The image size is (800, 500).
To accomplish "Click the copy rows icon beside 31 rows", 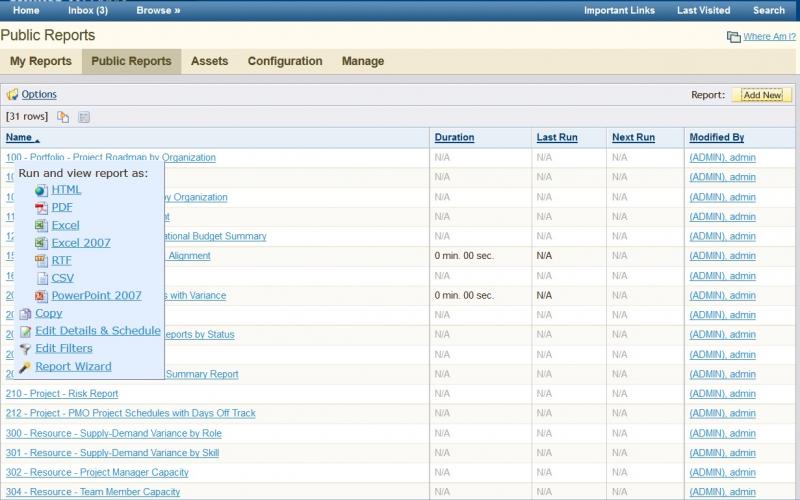I will tap(63, 117).
